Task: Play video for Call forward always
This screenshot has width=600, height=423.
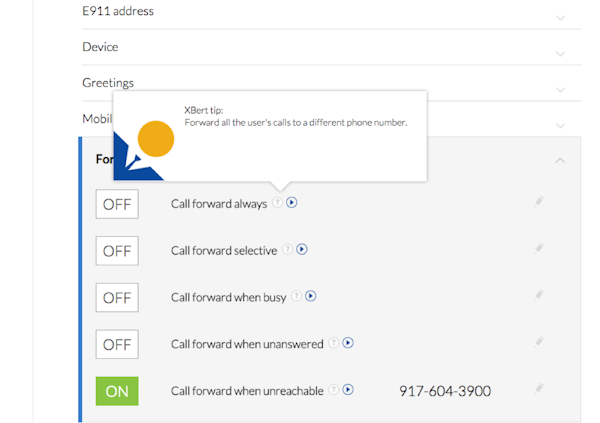Action: pos(292,202)
